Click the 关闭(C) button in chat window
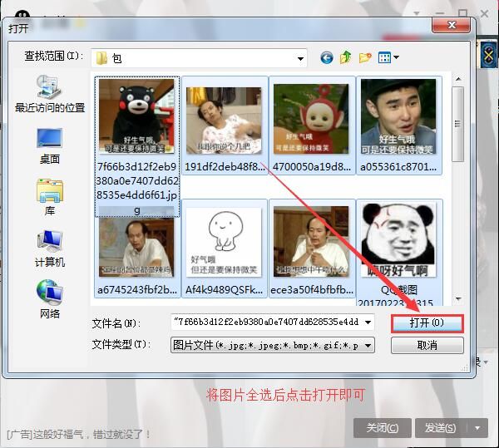 click(382, 428)
